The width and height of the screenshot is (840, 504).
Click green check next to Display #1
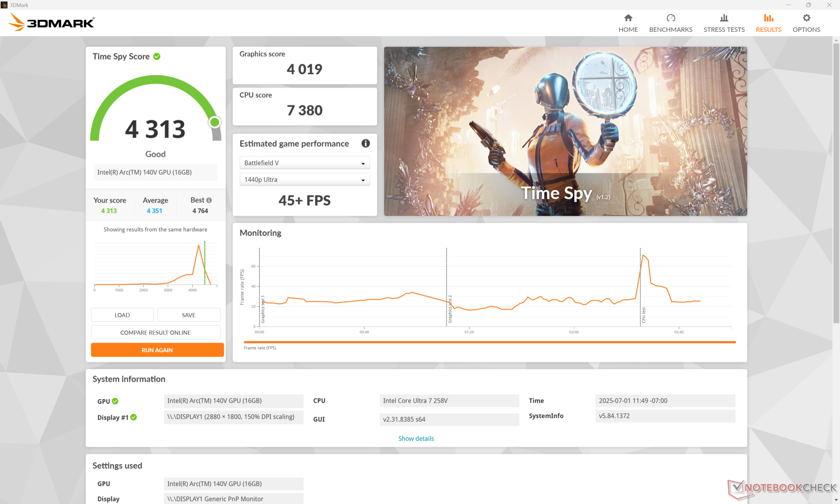pyautogui.click(x=133, y=417)
